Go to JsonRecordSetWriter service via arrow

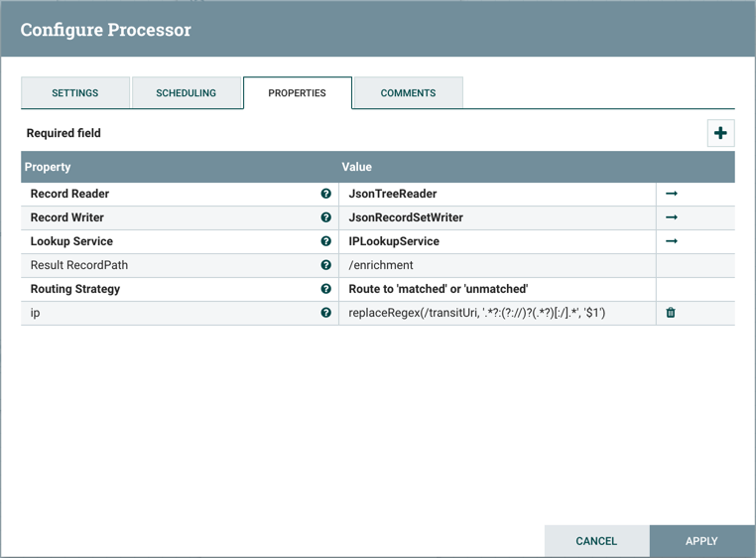672,217
